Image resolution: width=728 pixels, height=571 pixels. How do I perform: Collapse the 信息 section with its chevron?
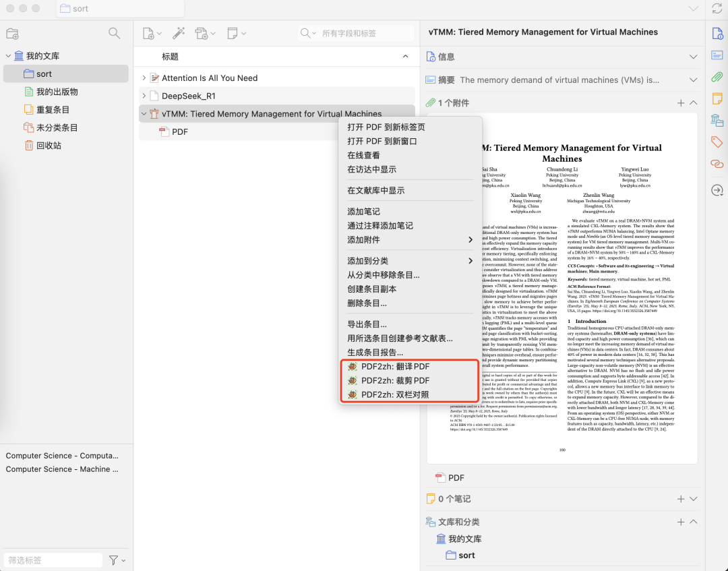(693, 56)
